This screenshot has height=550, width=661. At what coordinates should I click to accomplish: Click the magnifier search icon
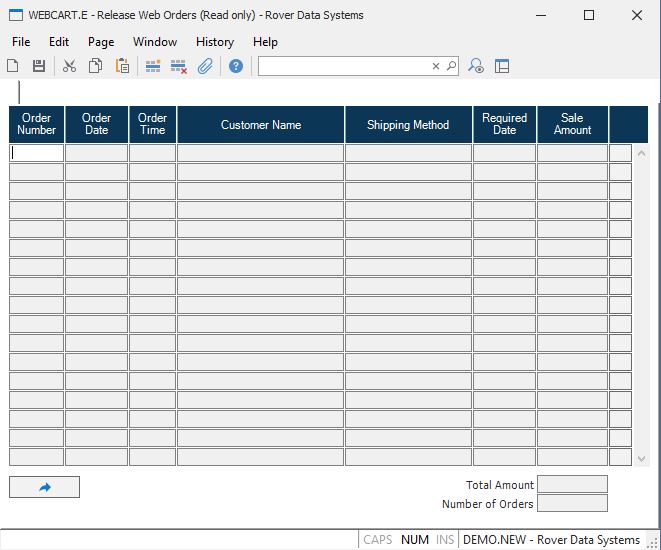(x=451, y=66)
